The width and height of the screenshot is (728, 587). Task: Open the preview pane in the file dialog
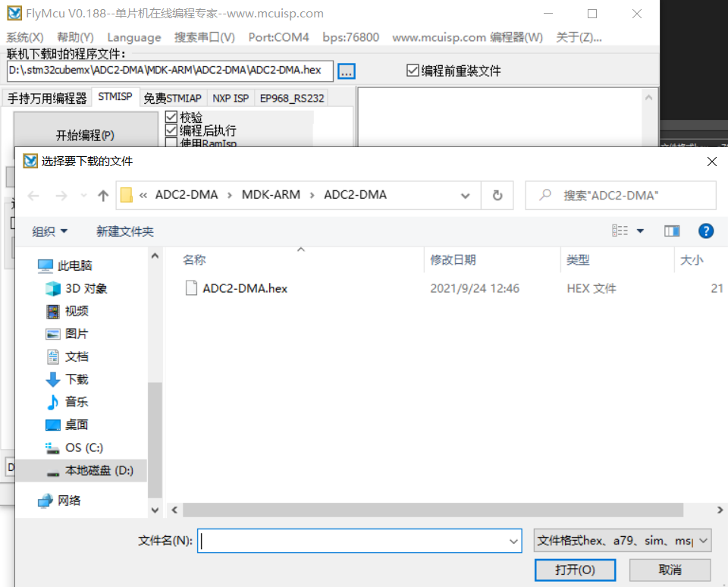pyautogui.click(x=672, y=231)
